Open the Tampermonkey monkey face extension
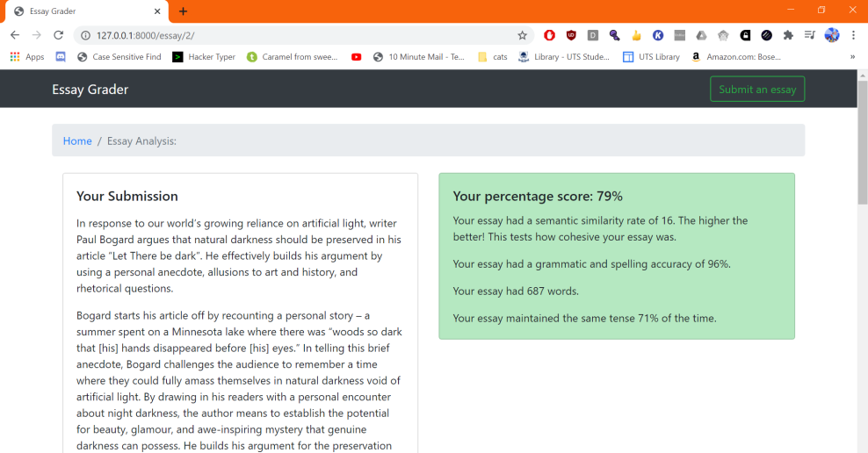This screenshot has height=453, width=868. point(723,35)
